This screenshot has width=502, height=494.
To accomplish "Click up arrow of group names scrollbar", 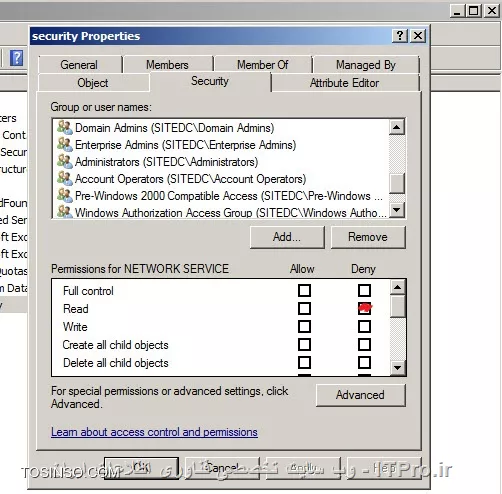I will click(397, 127).
